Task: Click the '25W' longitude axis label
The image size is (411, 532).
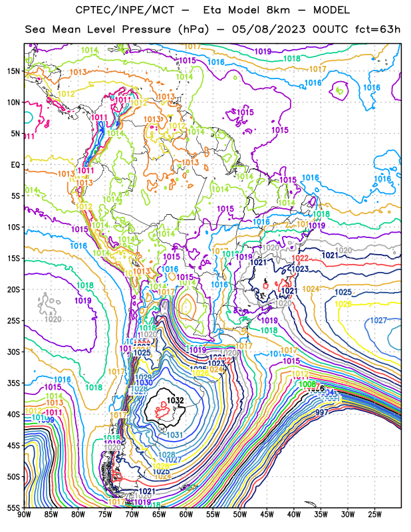Action: coord(375,515)
